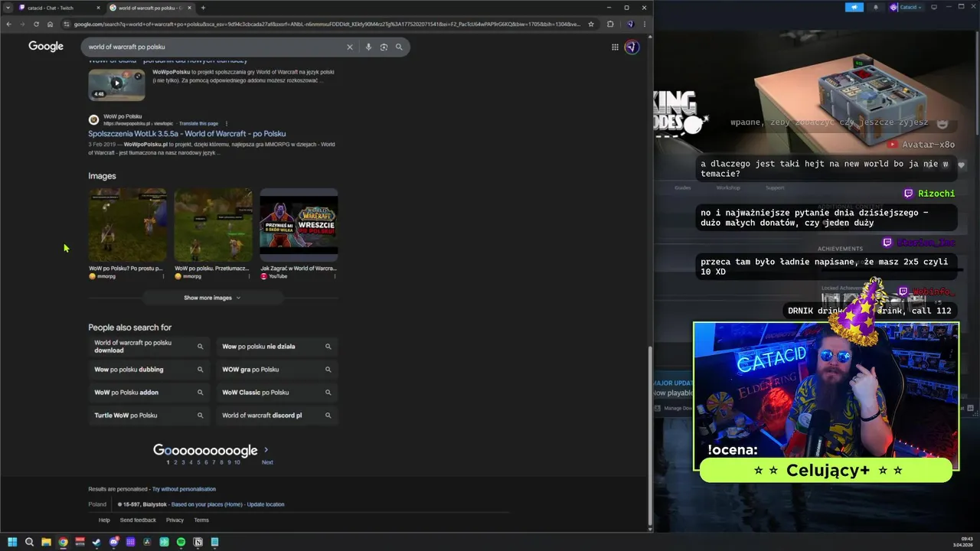The width and height of the screenshot is (980, 551).
Task: Open Spotify from the taskbar
Action: (181, 542)
